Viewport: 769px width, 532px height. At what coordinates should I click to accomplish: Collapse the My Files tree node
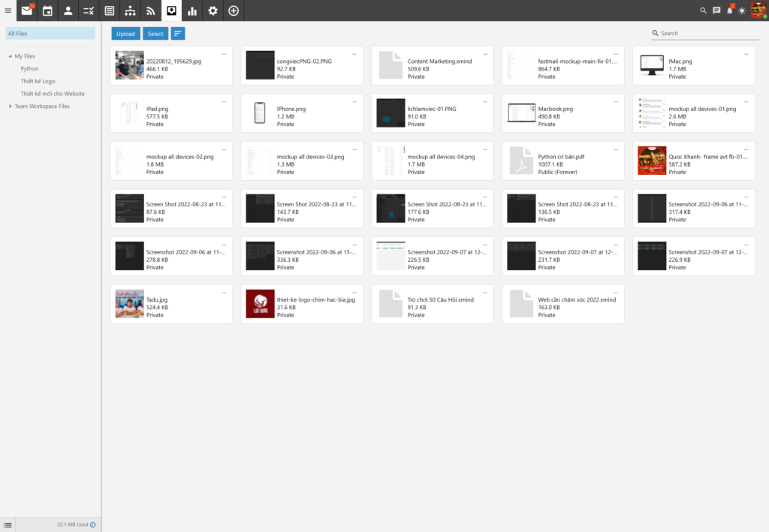[x=11, y=56]
